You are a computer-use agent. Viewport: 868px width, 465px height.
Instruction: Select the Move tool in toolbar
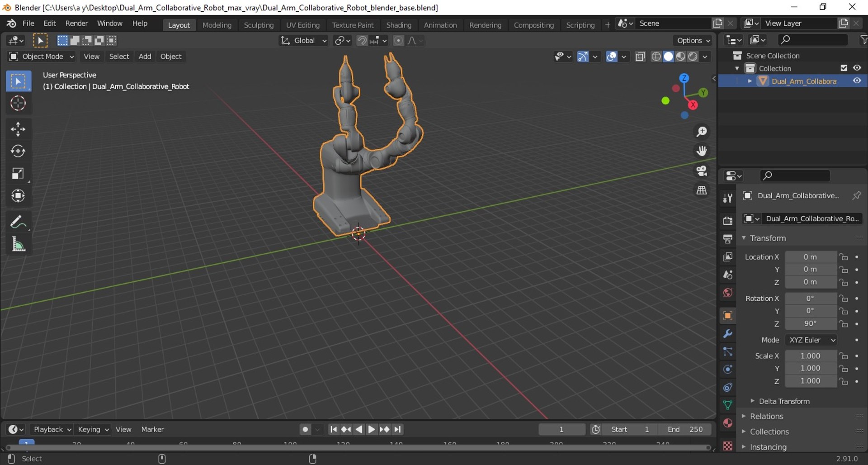point(18,129)
